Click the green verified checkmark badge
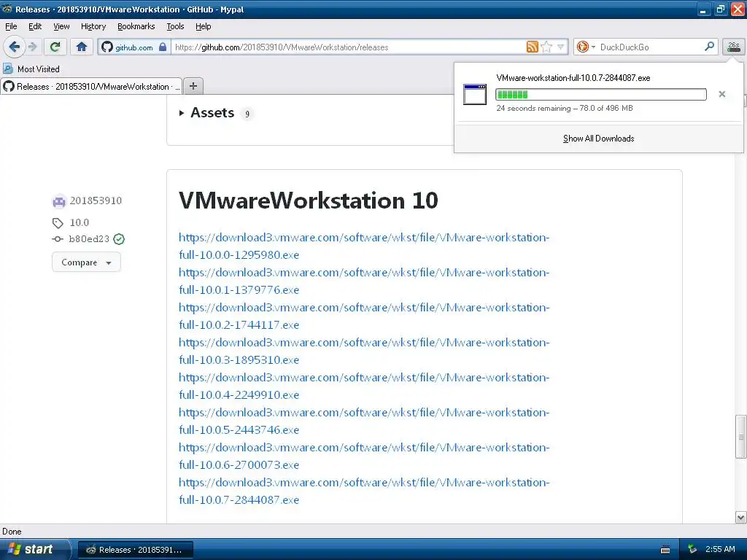Screen dimensions: 747x560 [119, 239]
